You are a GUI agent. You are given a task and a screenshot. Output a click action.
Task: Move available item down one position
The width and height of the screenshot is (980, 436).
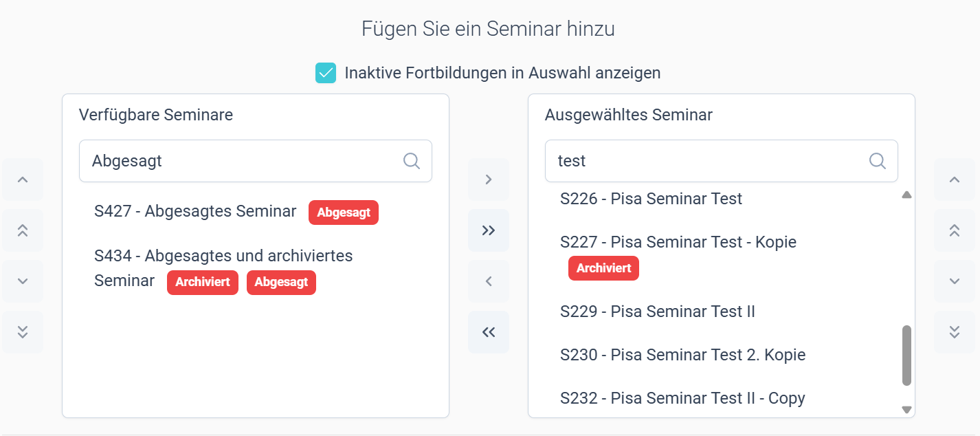pyautogui.click(x=23, y=281)
